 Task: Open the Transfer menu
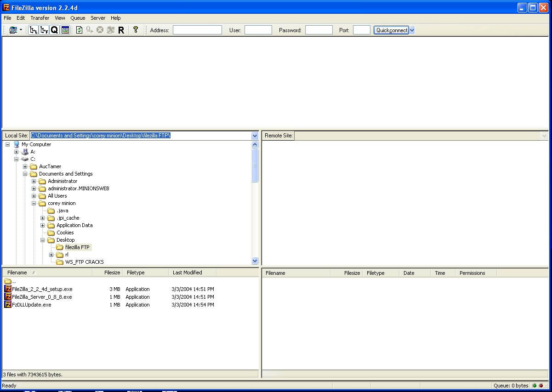40,18
